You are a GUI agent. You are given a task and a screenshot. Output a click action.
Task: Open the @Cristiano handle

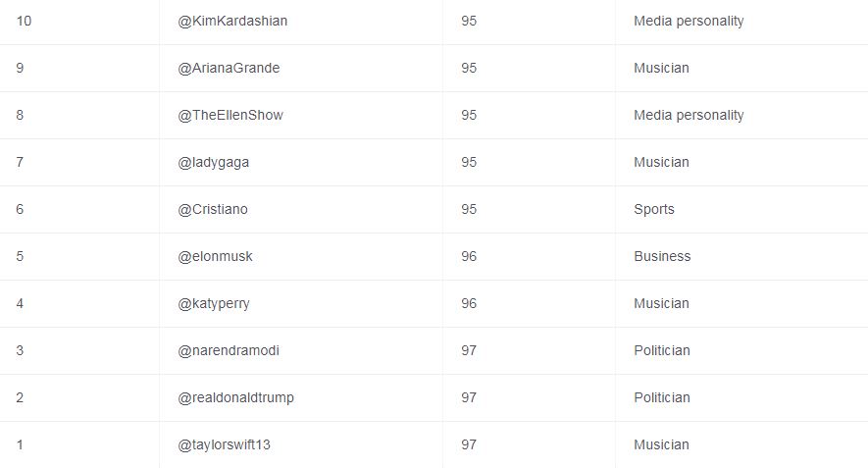215,209
